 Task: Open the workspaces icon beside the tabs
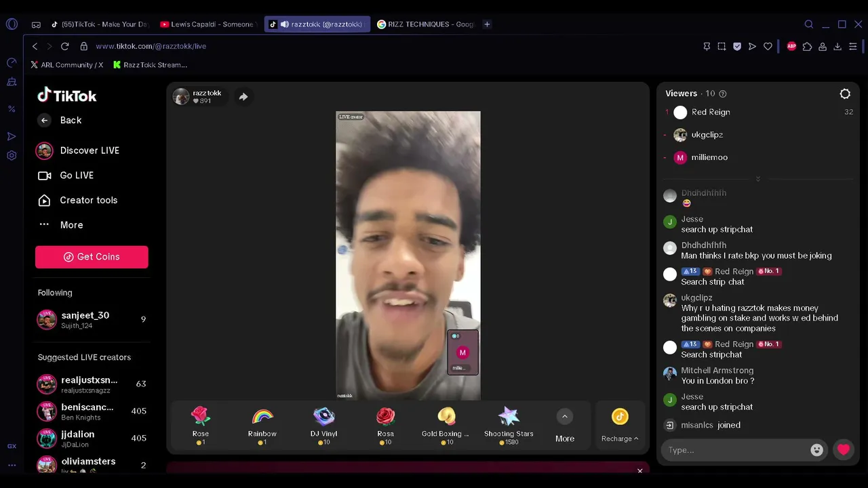click(x=36, y=24)
